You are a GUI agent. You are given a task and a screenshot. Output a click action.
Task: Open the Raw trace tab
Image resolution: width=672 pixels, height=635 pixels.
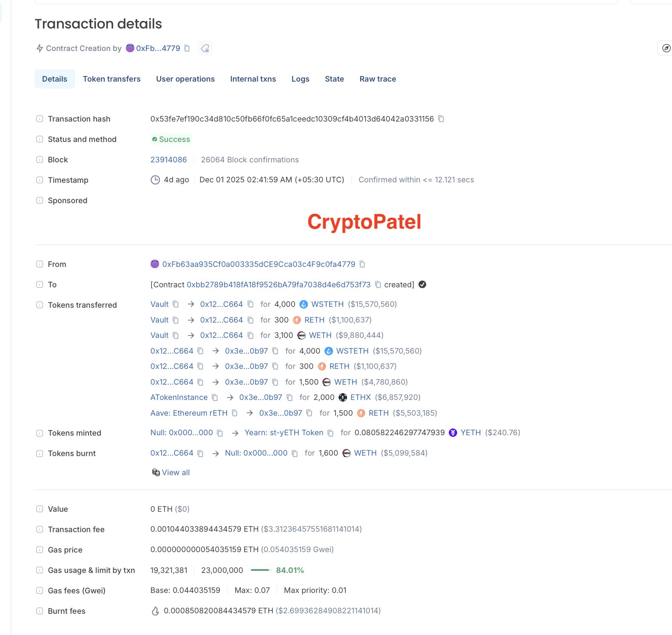tap(378, 79)
